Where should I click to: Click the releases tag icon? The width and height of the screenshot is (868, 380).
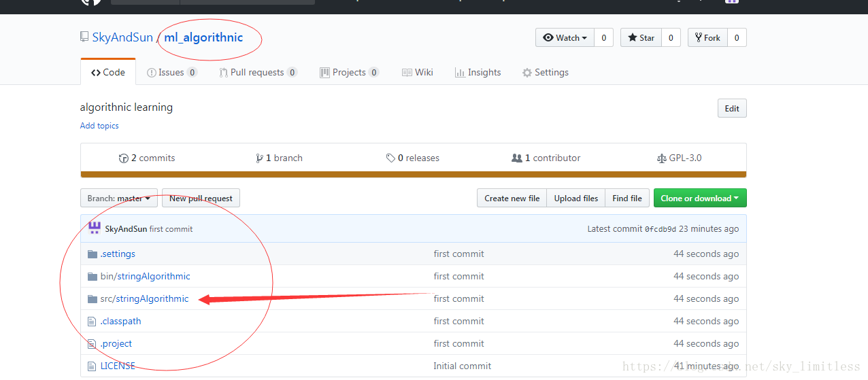(390, 158)
